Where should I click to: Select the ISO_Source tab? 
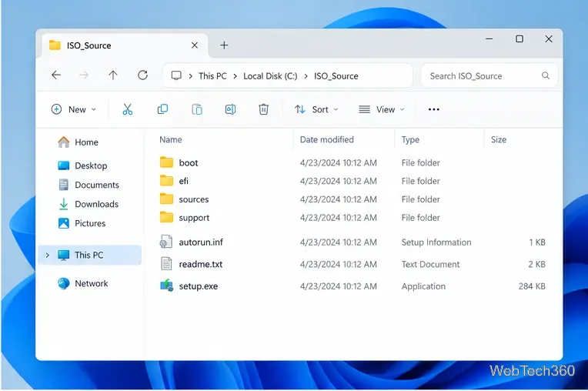(125, 45)
